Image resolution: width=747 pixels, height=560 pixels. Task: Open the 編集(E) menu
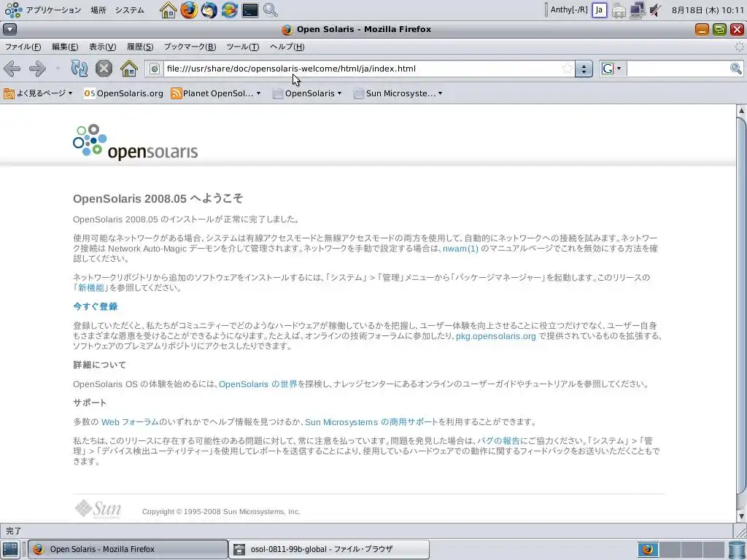click(65, 47)
